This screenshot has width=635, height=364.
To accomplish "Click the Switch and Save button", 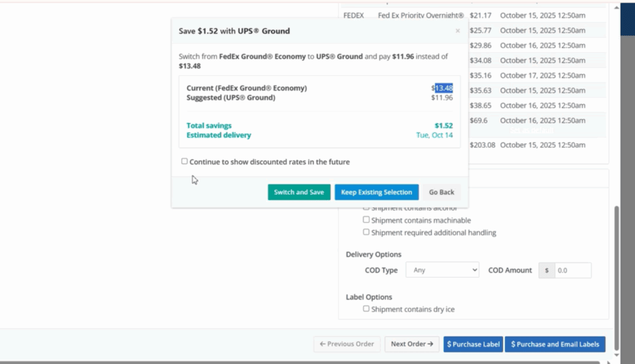I will [x=299, y=192].
